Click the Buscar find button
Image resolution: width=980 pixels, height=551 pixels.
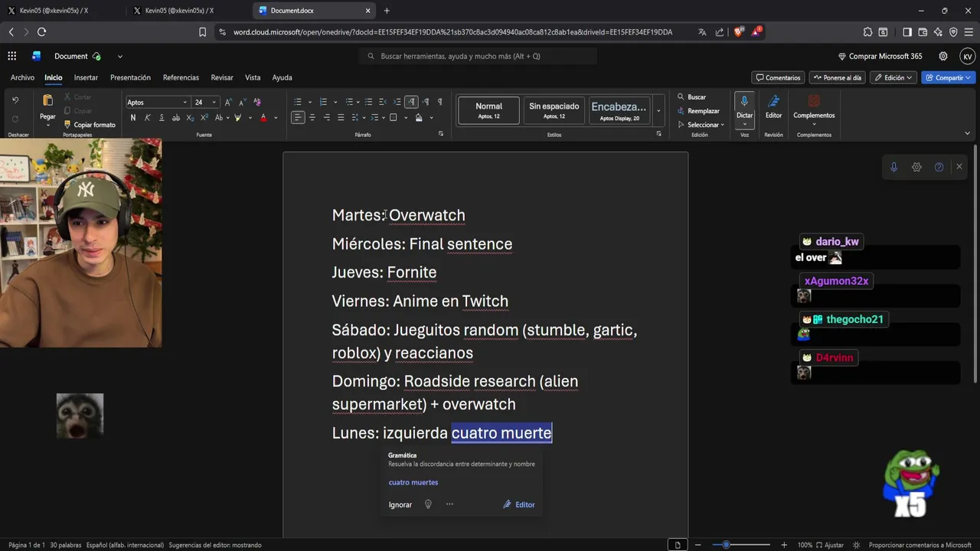(691, 97)
